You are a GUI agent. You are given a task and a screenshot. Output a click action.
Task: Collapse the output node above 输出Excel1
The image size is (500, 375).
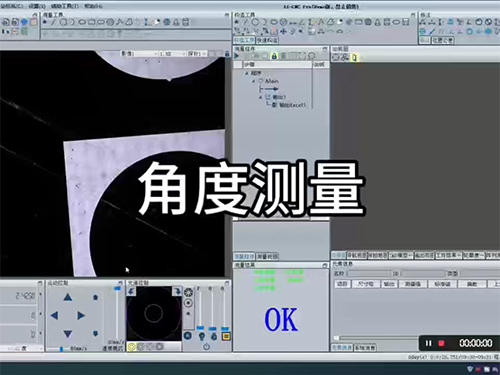(x=261, y=97)
